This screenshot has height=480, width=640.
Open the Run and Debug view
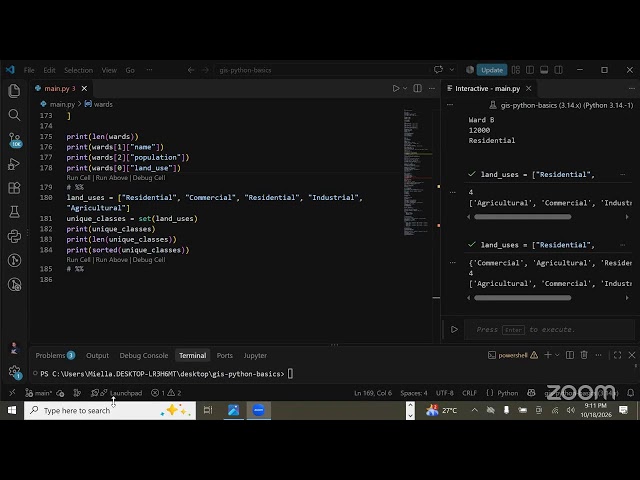click(14, 164)
